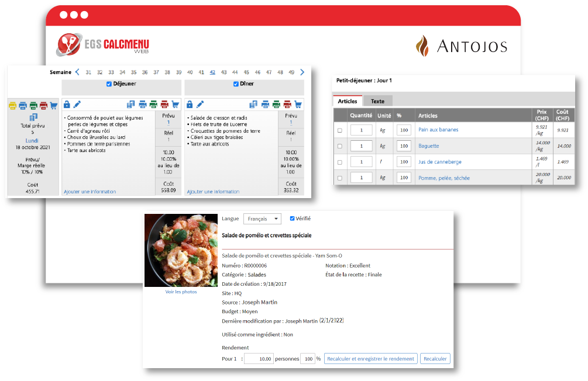Click the blue print icon in the Déjeuner toolbar
Image resolution: width=588 pixels, height=381 pixels.
coord(143,104)
